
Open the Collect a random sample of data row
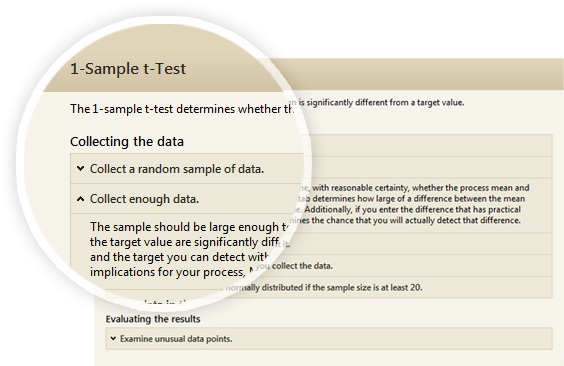(187, 169)
